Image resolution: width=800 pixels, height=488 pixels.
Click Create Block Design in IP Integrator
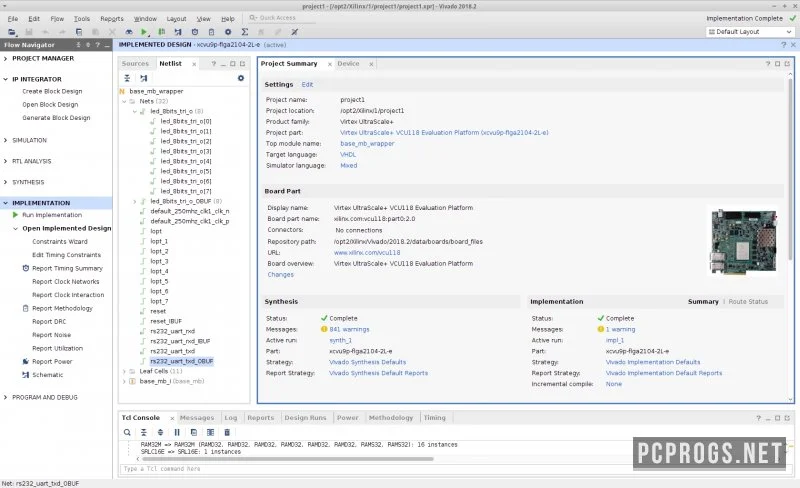click(52, 91)
